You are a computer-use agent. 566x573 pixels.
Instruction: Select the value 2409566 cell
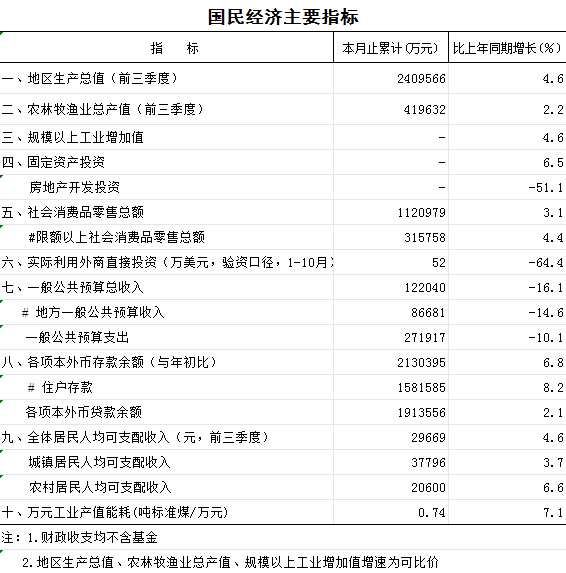391,78
